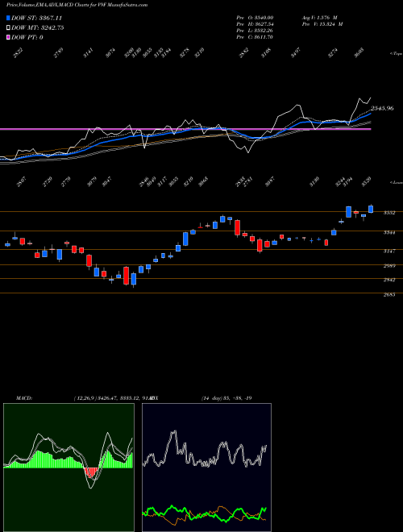
Task: Click the 2989 price axis label
Action: tap(389, 266)
